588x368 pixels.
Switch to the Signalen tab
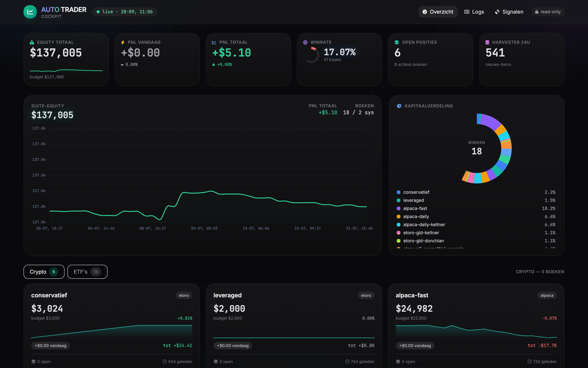coord(509,12)
